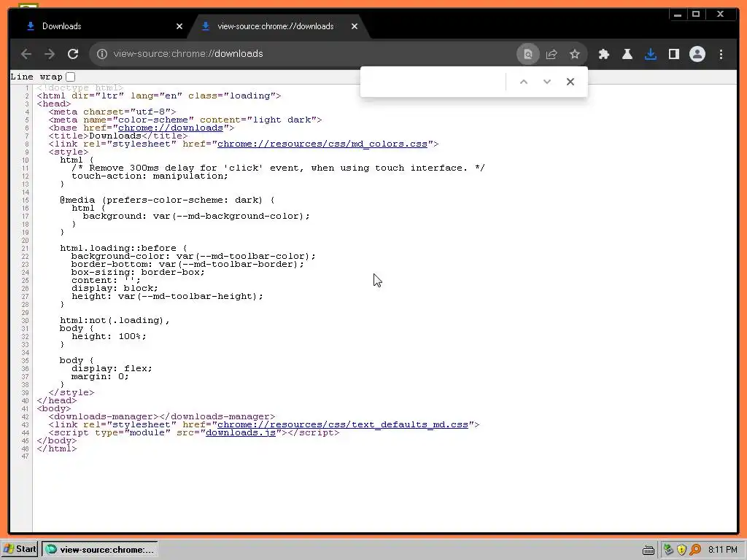Open the chrome://downloads base href link
The height and width of the screenshot is (560, 747).
(171, 128)
